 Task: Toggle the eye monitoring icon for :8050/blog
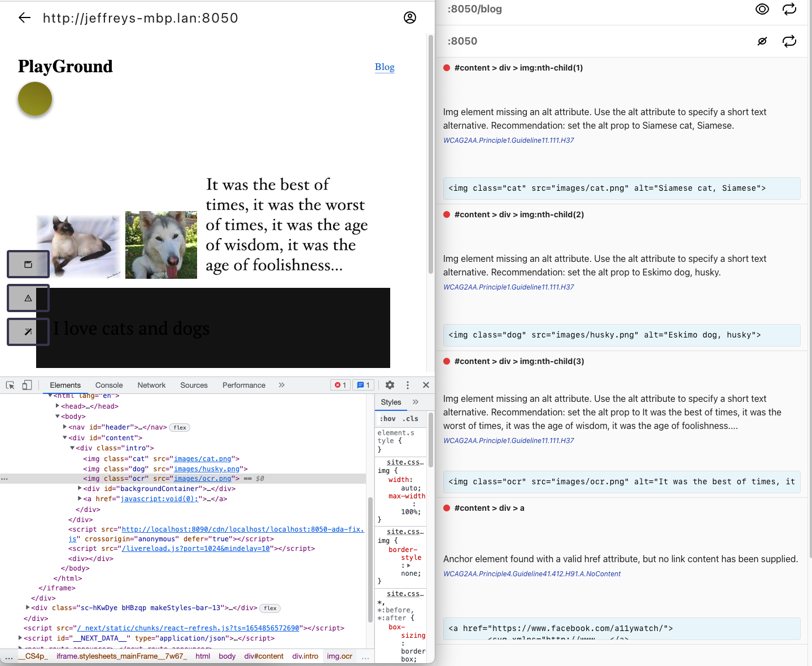pos(762,9)
